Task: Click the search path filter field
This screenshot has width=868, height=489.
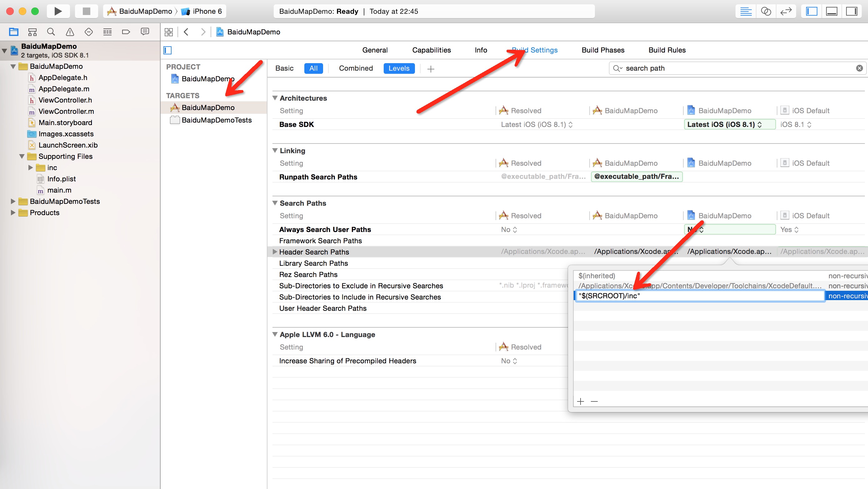Action: [738, 68]
